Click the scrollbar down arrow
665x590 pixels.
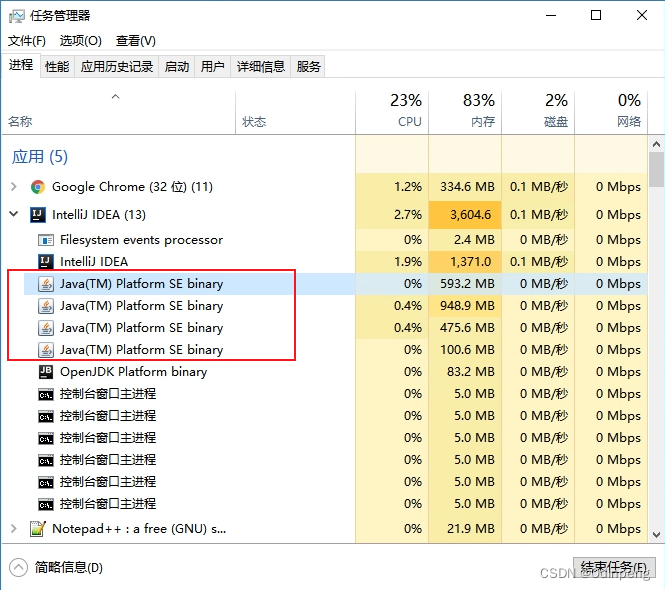tap(656, 535)
